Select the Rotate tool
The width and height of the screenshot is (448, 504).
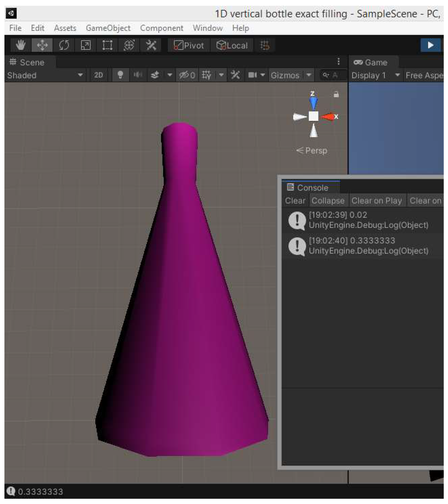point(64,45)
